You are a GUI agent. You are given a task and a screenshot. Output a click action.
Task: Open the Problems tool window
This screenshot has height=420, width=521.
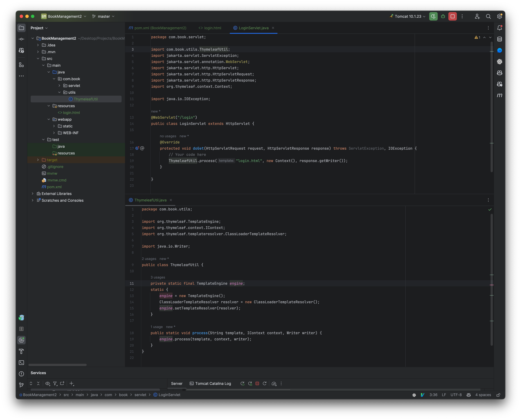[x=21, y=374]
